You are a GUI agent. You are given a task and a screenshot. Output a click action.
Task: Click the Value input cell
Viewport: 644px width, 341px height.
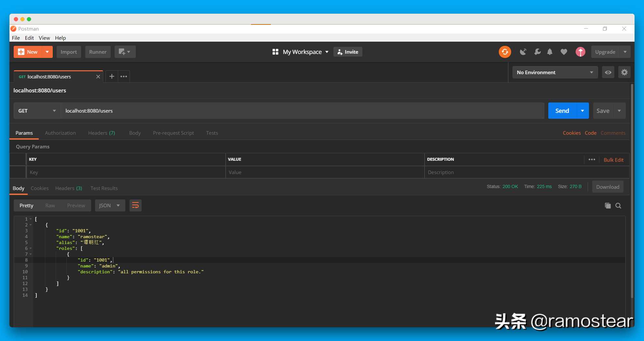click(x=325, y=172)
